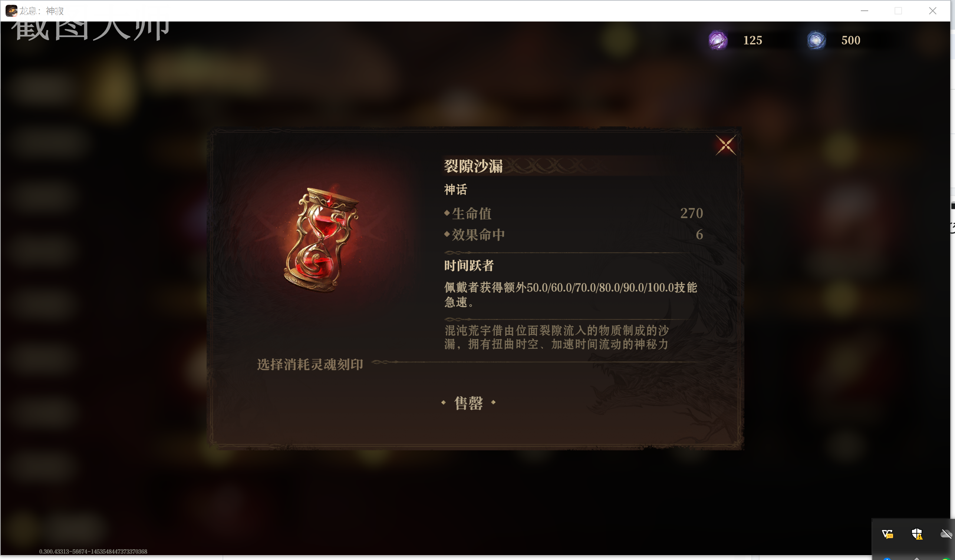
Task: Select the 选择消耗灵魂刻印 label
Action: (310, 365)
